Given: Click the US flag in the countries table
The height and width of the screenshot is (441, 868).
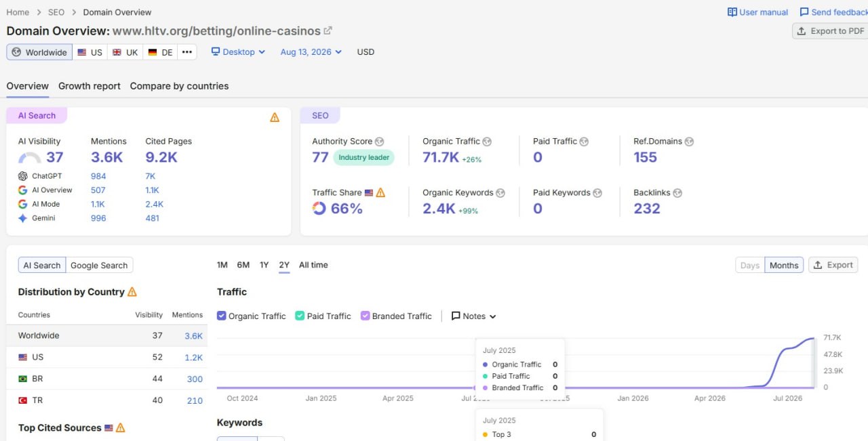Looking at the screenshot, I should 23,357.
